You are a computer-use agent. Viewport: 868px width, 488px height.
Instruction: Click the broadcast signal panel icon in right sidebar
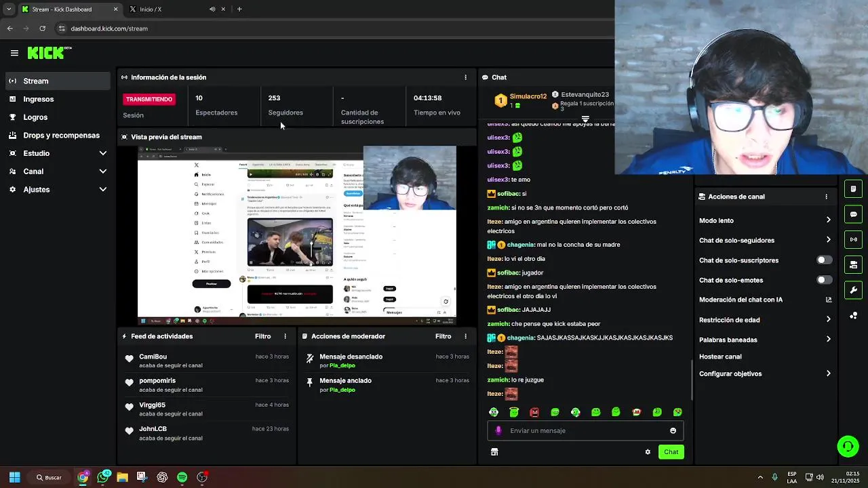(x=853, y=239)
